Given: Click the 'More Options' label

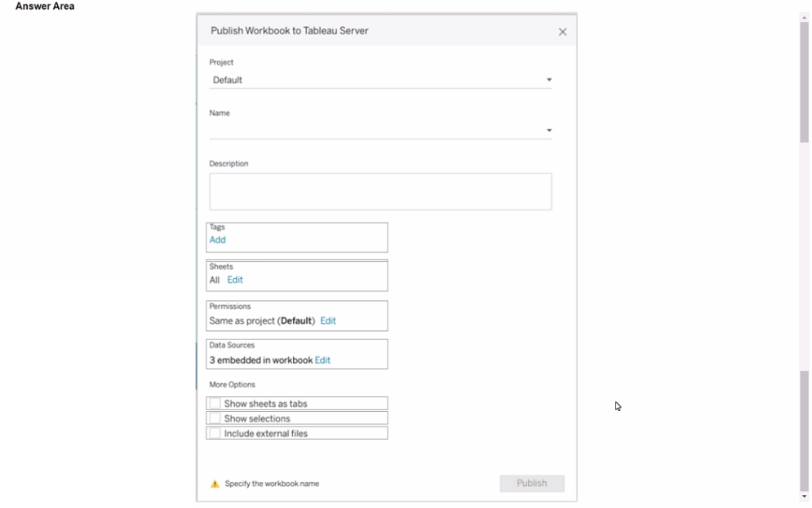Looking at the screenshot, I should 232,384.
